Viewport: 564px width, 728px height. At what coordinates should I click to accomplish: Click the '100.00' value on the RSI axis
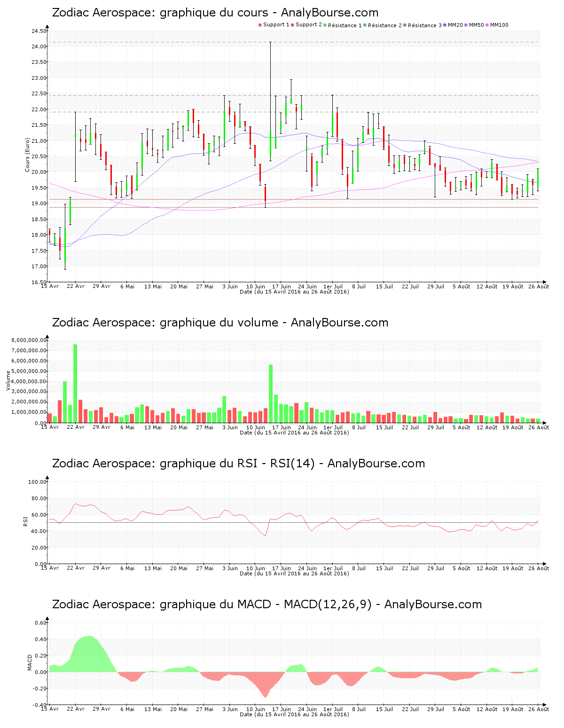click(x=38, y=482)
